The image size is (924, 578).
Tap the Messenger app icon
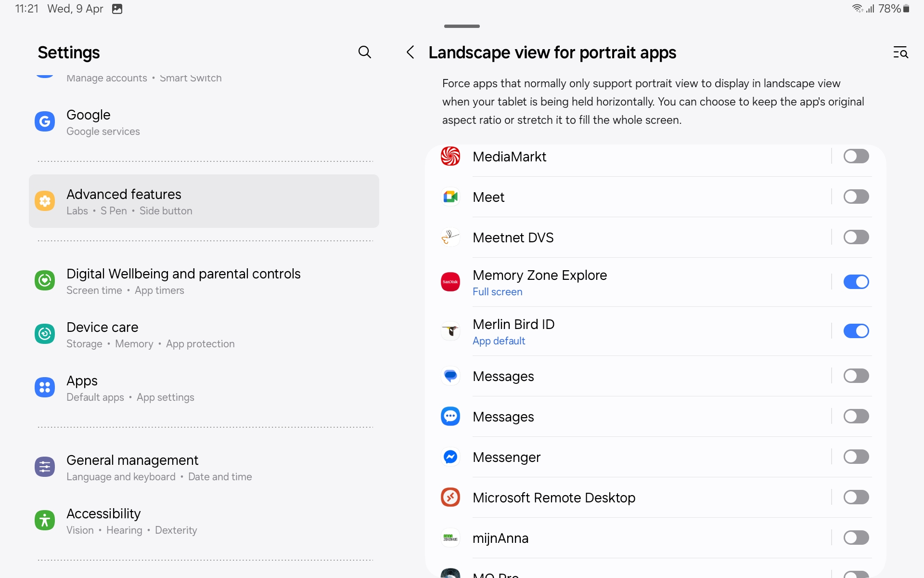click(x=450, y=457)
